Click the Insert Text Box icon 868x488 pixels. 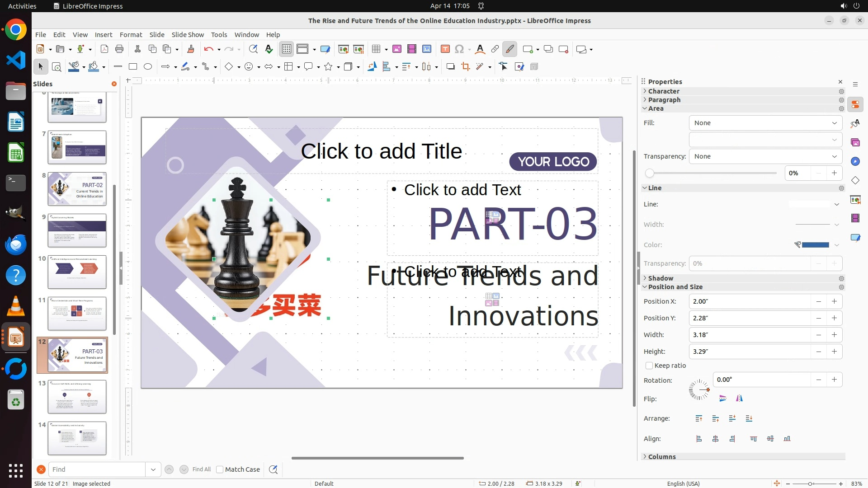click(x=445, y=49)
